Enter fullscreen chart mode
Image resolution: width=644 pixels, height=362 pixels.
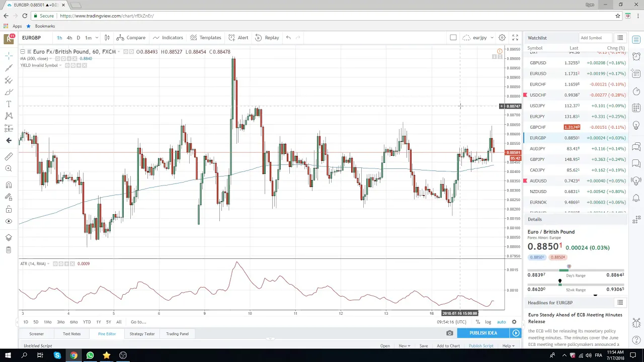click(x=515, y=38)
